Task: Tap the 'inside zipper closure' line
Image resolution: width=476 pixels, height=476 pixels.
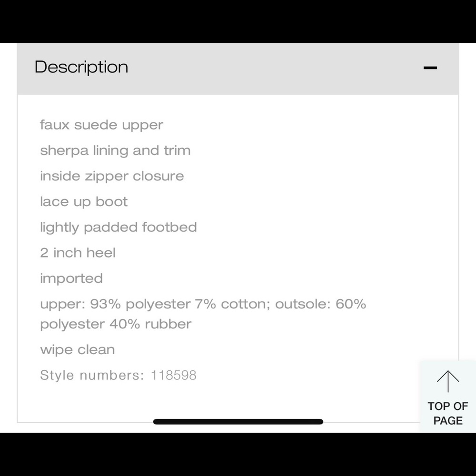Action: click(x=112, y=176)
